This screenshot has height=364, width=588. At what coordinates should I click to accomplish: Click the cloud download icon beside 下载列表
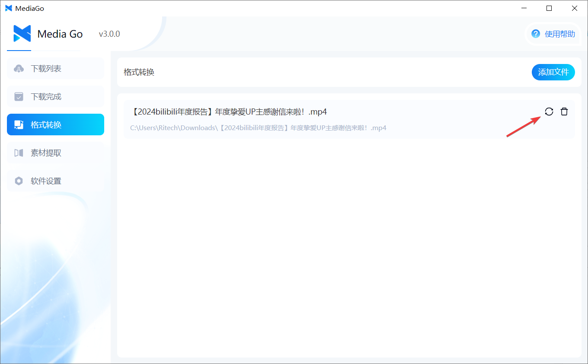coord(19,69)
